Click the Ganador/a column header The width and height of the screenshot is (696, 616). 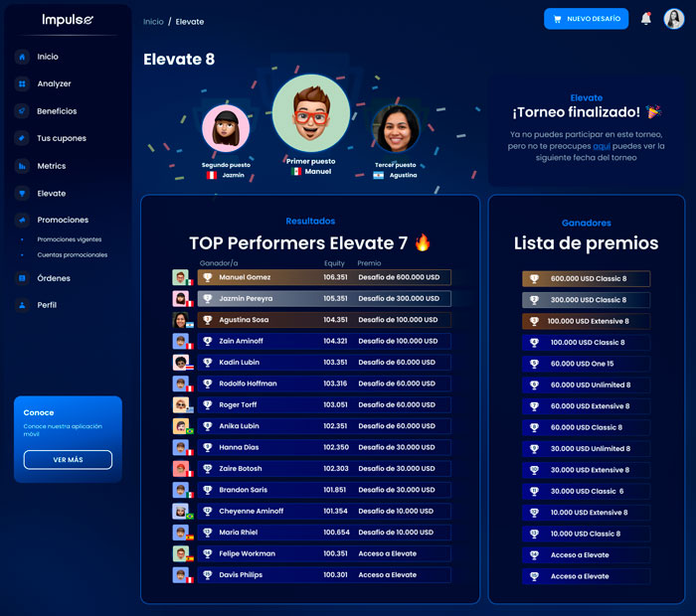219,263
